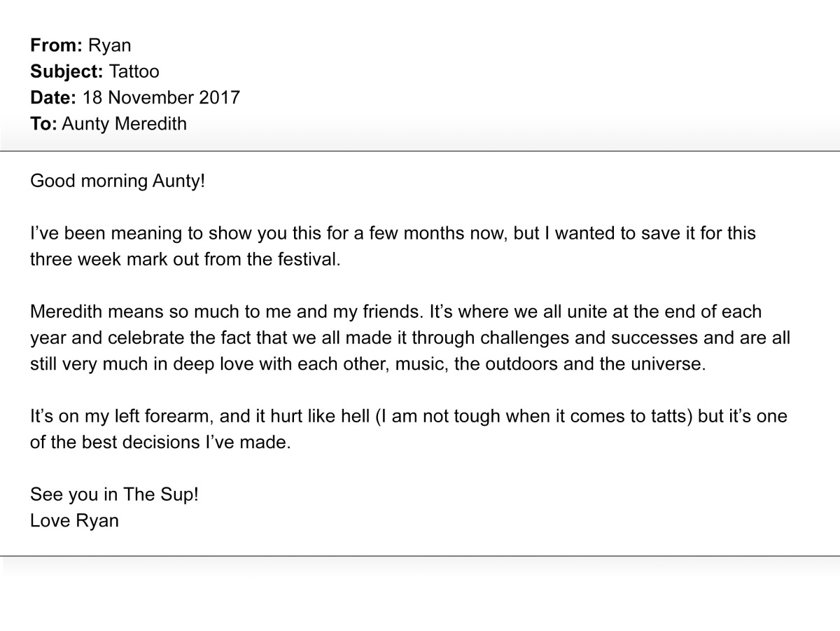Click the sender name Ryan
The width and height of the screenshot is (840, 631).
pyautogui.click(x=110, y=46)
